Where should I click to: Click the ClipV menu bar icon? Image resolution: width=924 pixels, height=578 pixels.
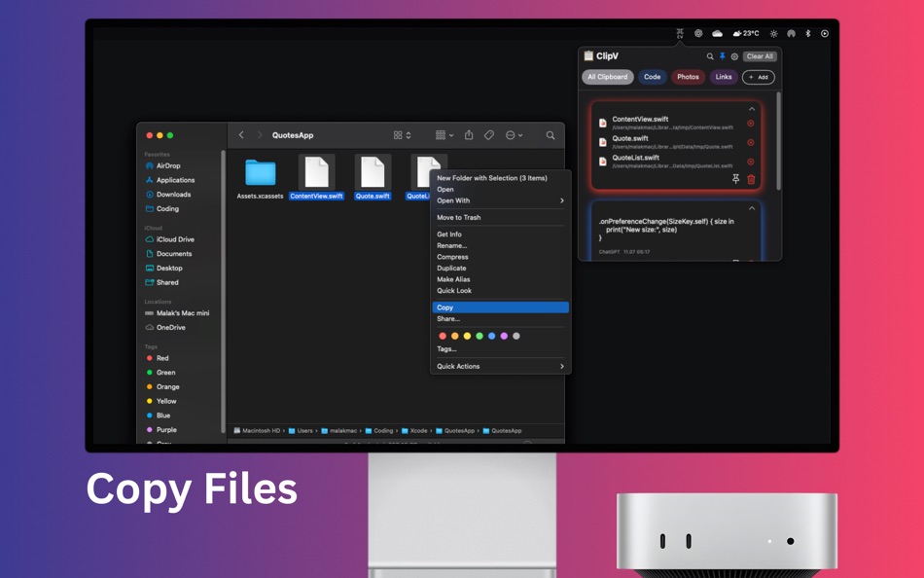click(680, 34)
